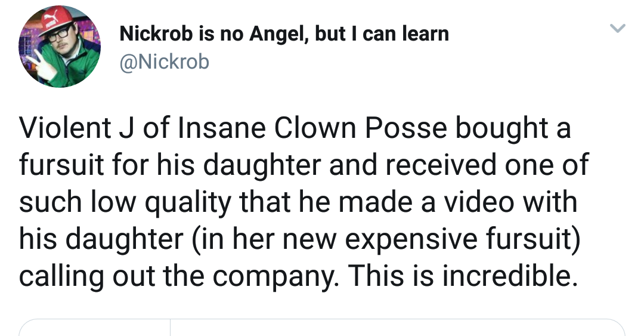
Task: Click Nickrob's round profile picture
Action: click(x=60, y=47)
